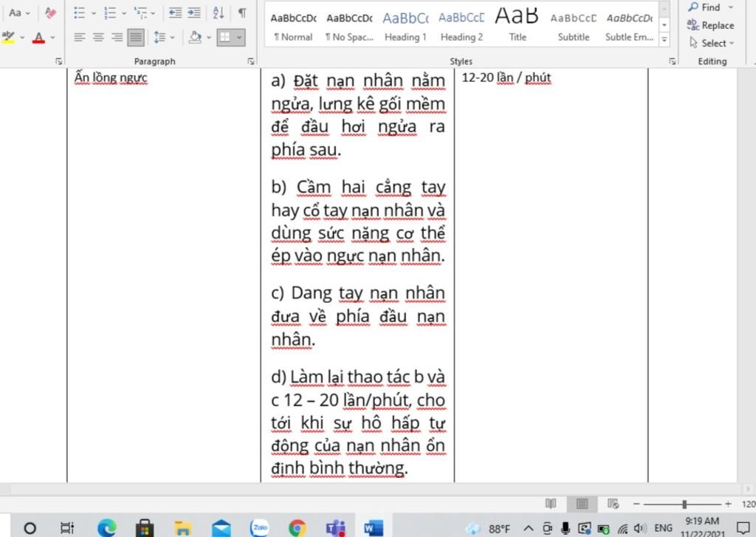The image size is (756, 537).
Task: Open font color dropdown arrow
Action: coord(52,38)
